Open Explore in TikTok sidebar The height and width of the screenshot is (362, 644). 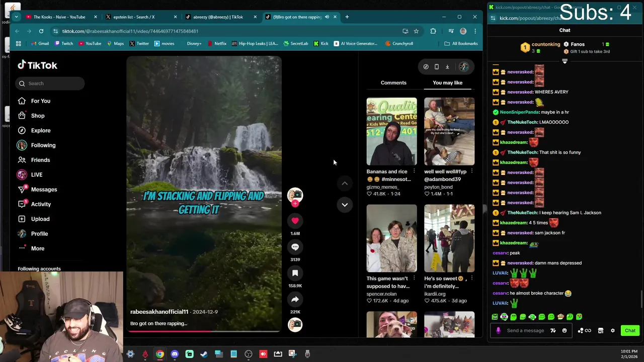34,130
